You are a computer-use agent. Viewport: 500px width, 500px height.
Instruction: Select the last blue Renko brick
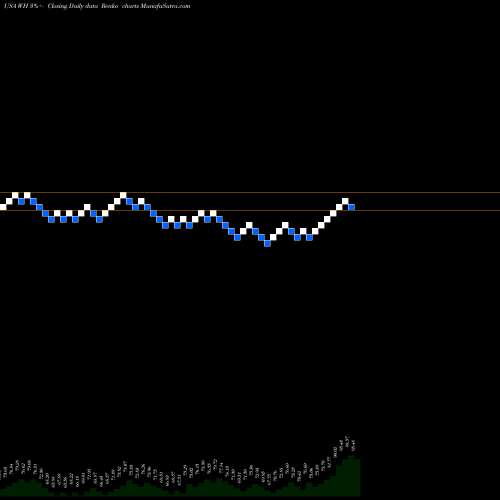(352, 207)
